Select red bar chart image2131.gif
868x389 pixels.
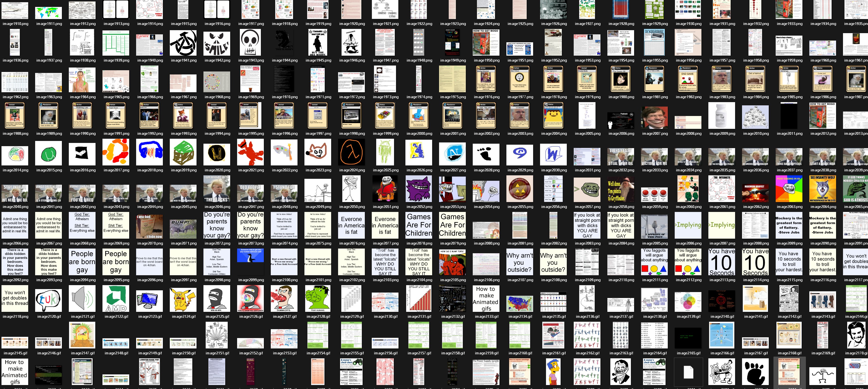419,299
